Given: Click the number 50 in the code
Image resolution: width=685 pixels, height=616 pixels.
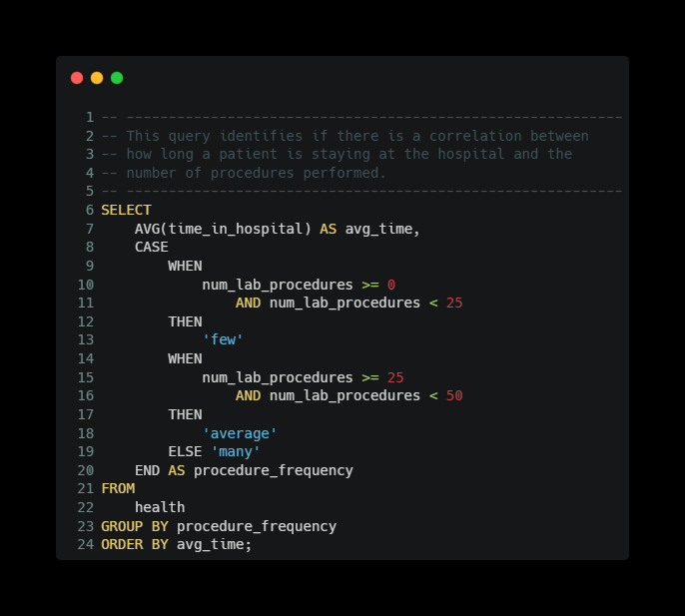Looking at the screenshot, I should [x=454, y=396].
